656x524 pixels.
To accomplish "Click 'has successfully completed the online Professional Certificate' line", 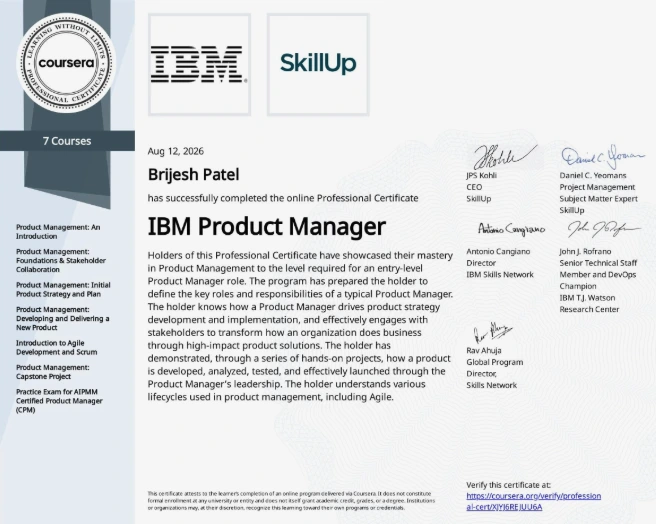I will point(283,198).
